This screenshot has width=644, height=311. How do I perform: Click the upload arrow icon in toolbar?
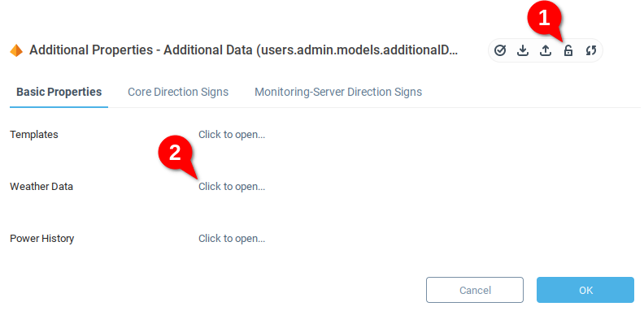tap(545, 50)
